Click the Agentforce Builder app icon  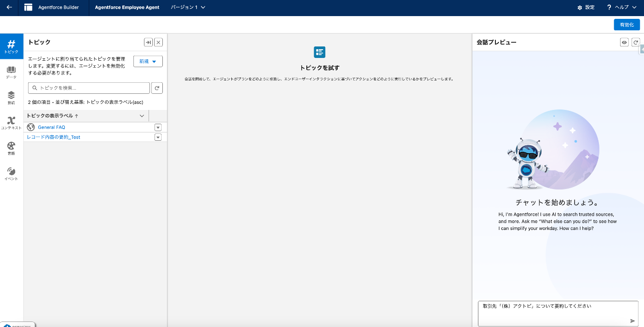coord(29,7)
